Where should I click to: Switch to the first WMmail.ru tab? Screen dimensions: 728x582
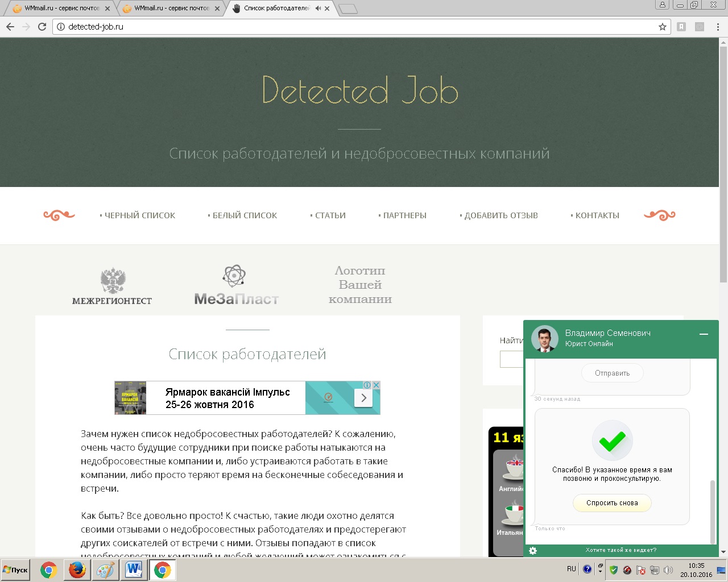tap(61, 9)
